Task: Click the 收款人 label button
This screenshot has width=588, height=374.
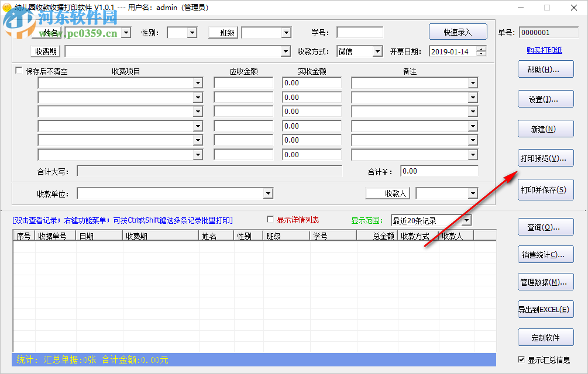Action: (x=388, y=193)
